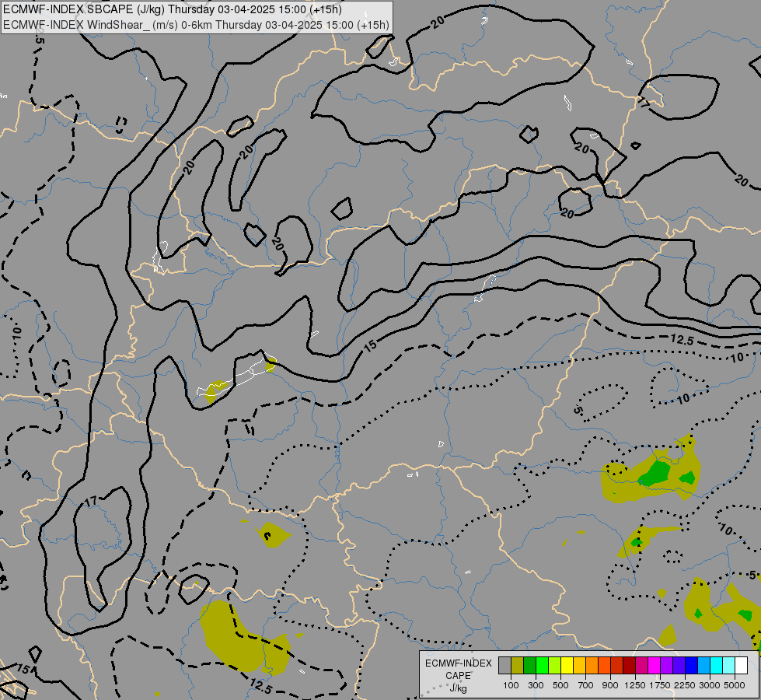
Task: Pick the dark maroon-red legend swatch
Action: coord(629,666)
